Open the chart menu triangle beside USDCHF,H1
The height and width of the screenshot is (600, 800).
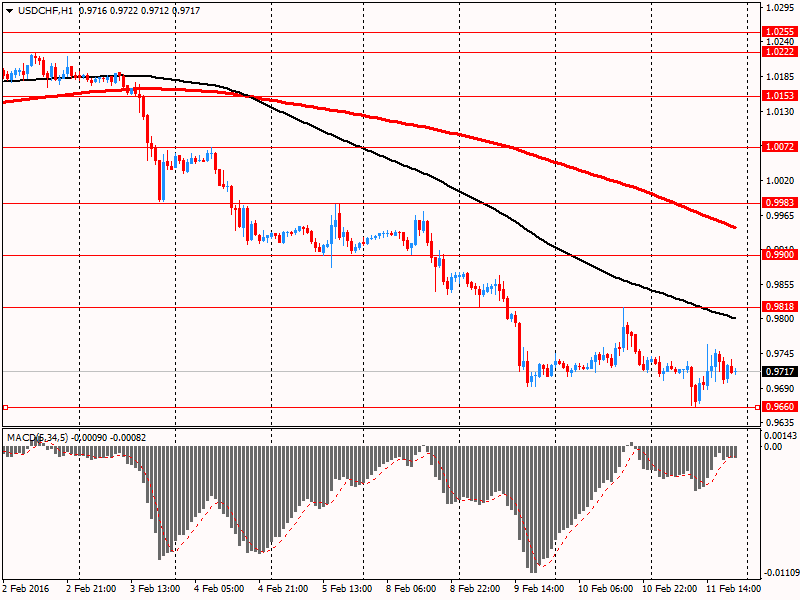pyautogui.click(x=9, y=11)
